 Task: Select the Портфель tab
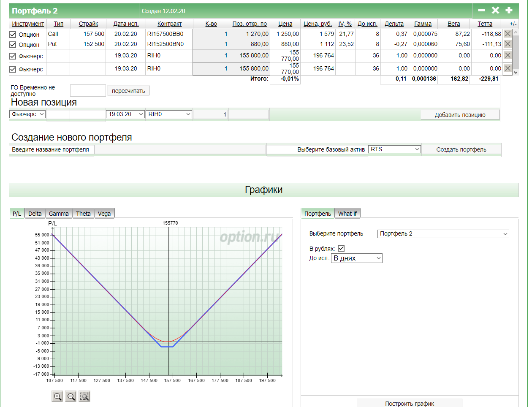(318, 214)
